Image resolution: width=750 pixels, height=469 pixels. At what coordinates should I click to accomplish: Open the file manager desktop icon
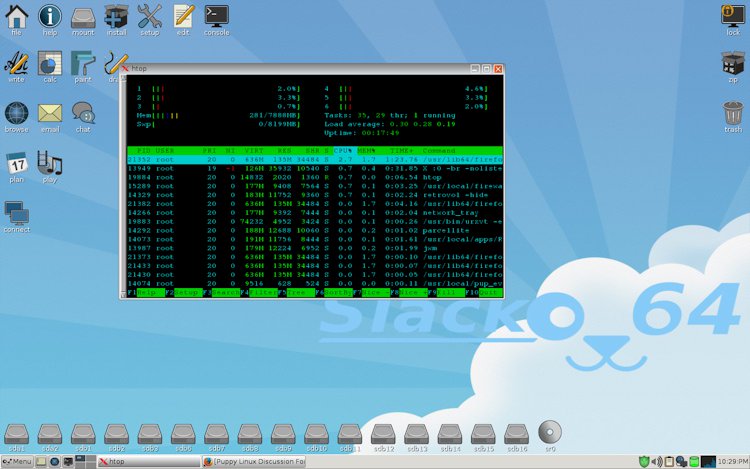pos(16,18)
